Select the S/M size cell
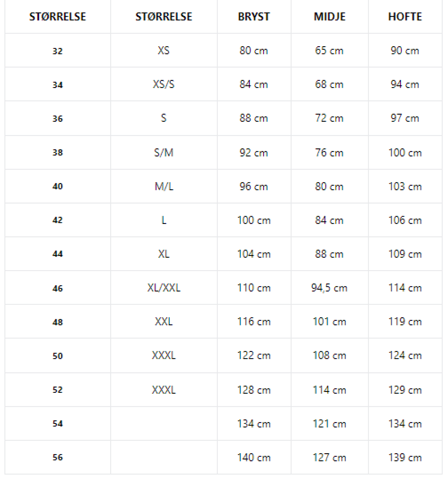Viewport: 448px width, 479px height. click(x=164, y=153)
